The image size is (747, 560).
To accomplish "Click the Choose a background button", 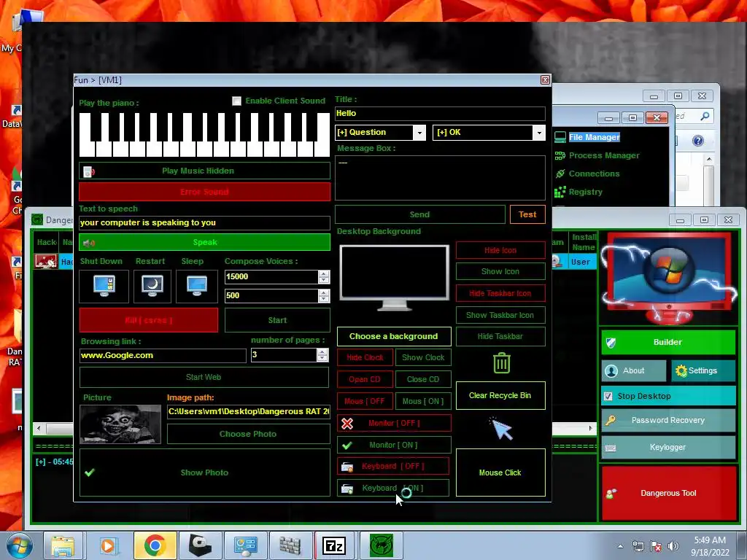I will point(393,336).
